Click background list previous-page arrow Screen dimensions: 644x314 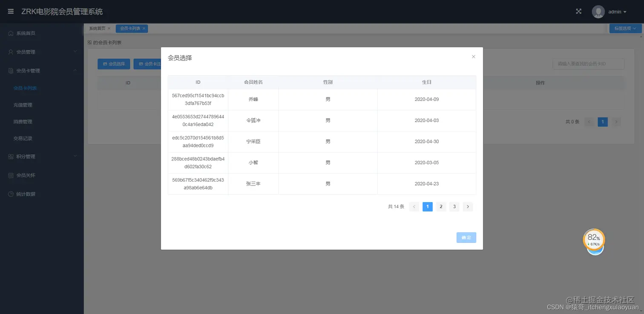tap(589, 122)
